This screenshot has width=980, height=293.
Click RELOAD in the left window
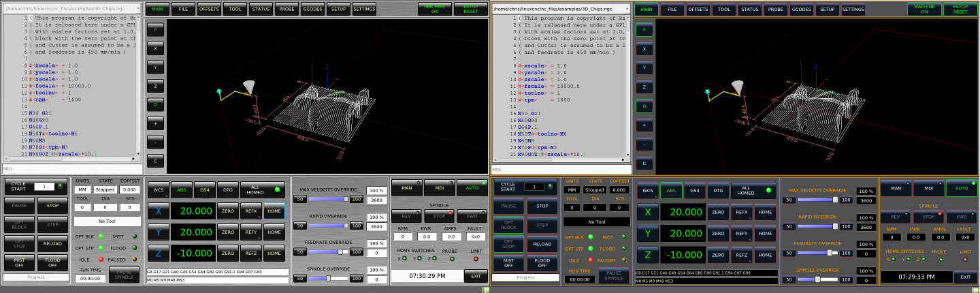coord(52,244)
